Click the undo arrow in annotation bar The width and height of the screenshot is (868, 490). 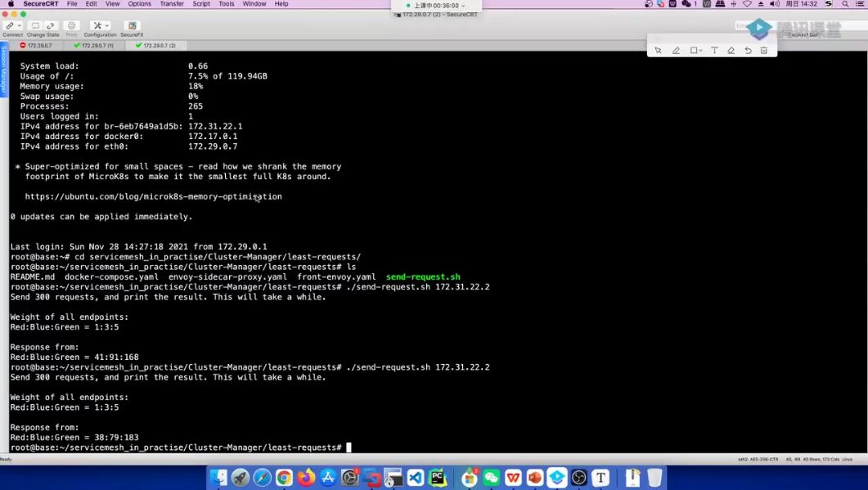[x=748, y=51]
